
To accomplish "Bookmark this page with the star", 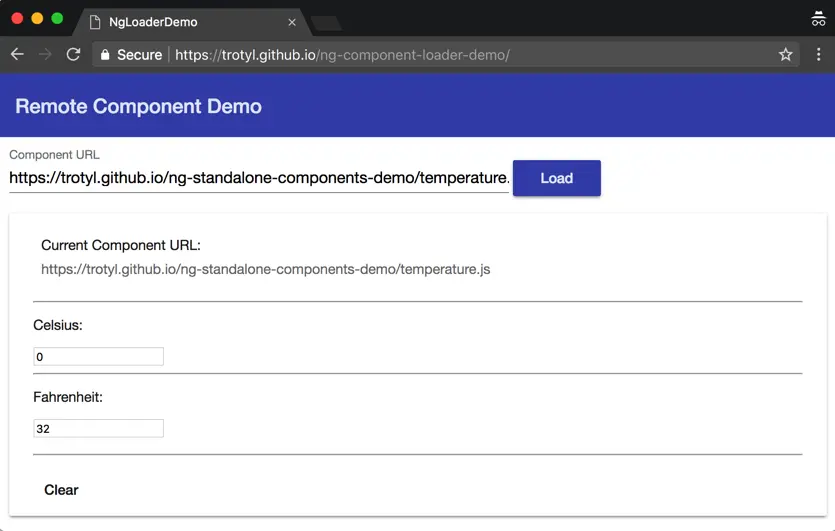I will (786, 55).
